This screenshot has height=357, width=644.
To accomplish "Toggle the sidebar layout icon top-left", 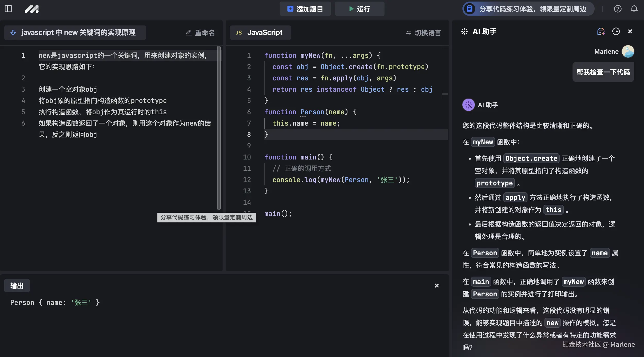I will tap(8, 8).
